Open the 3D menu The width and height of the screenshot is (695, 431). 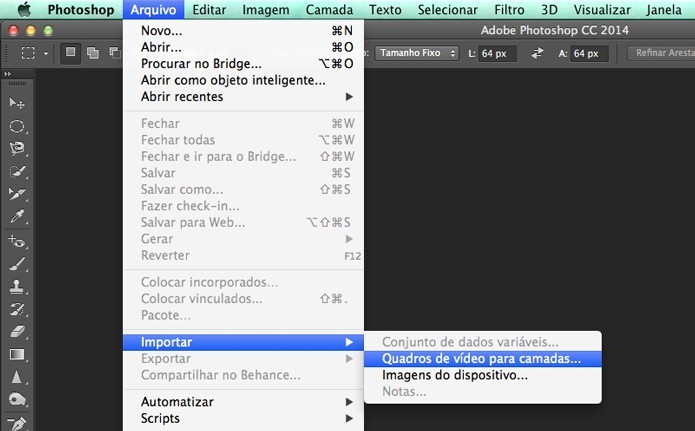coord(549,9)
